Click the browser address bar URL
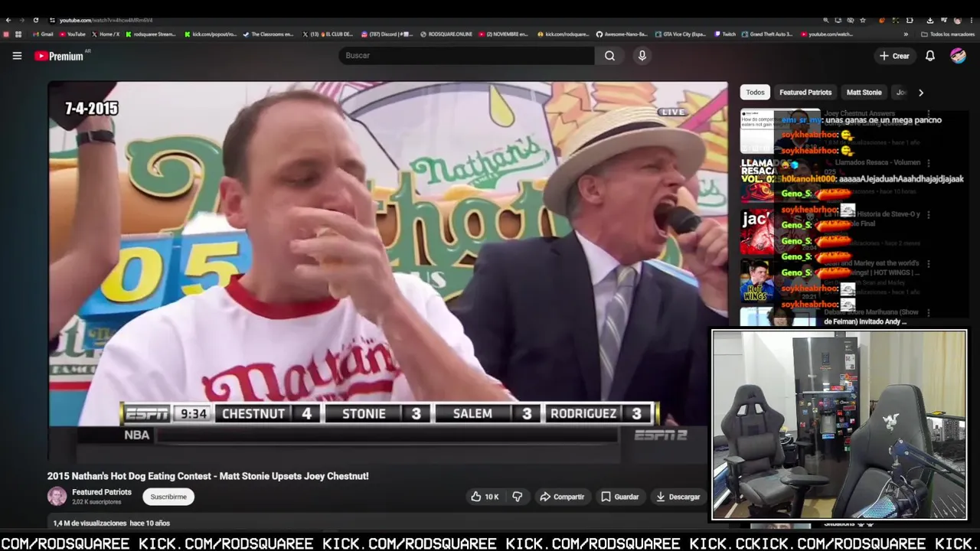 click(x=106, y=20)
